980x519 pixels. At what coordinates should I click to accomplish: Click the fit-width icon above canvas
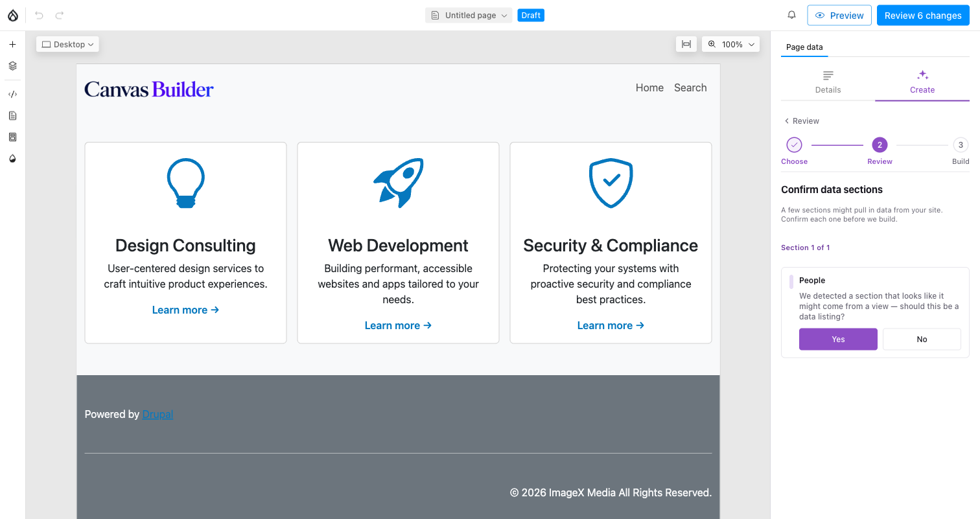coord(686,44)
